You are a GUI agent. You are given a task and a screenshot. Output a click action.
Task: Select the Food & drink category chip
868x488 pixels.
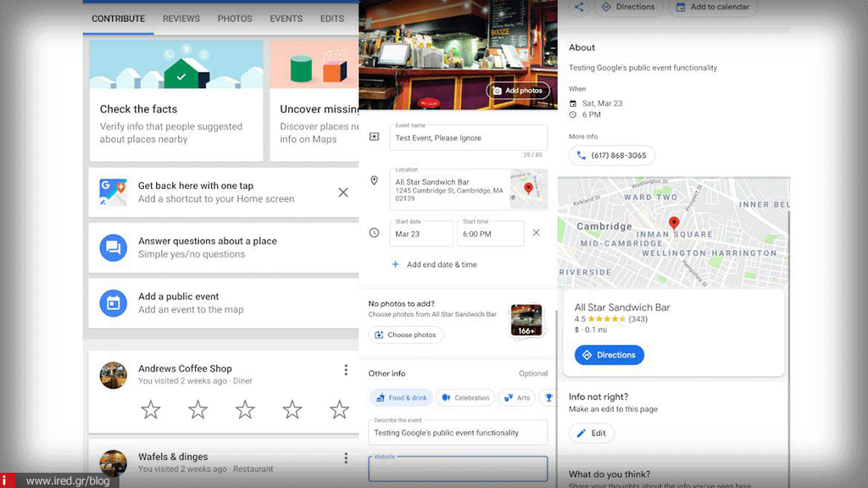[401, 396]
